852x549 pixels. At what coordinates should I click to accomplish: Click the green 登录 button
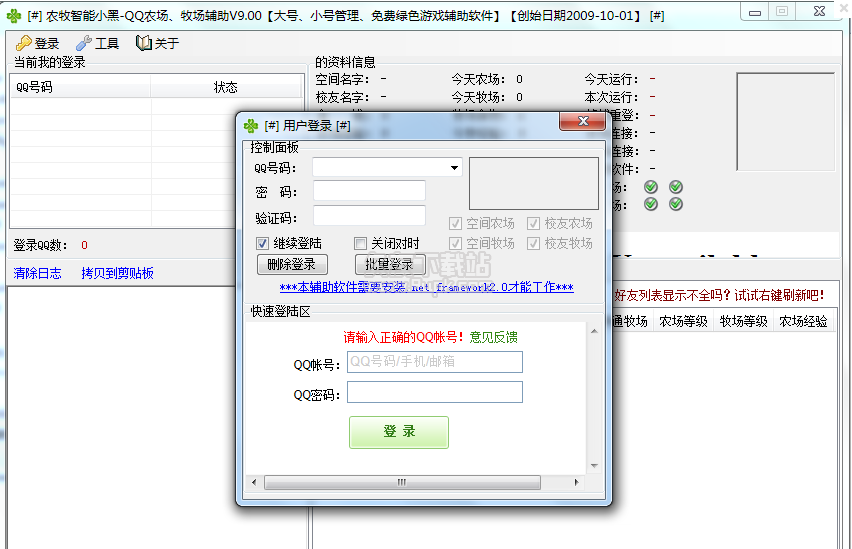point(399,432)
